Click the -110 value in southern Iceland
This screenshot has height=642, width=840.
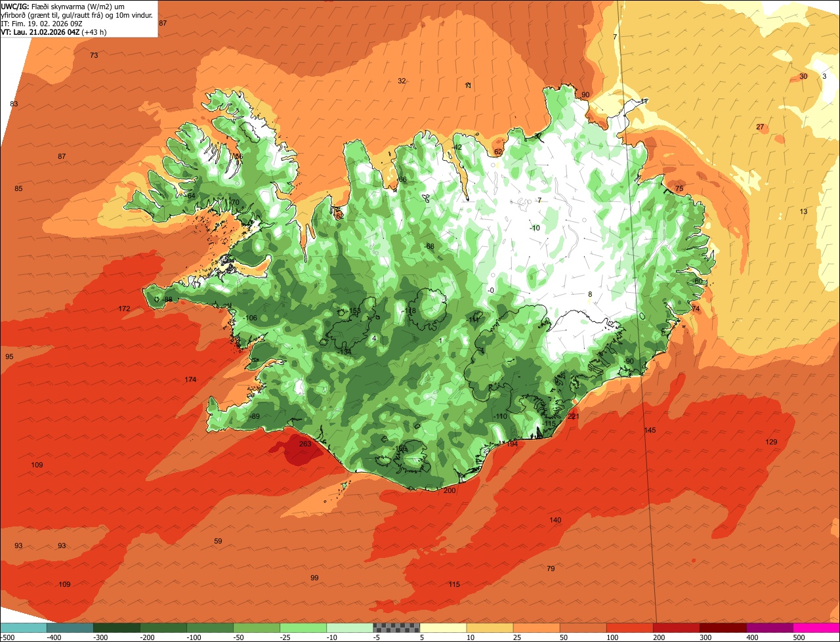coord(500,416)
